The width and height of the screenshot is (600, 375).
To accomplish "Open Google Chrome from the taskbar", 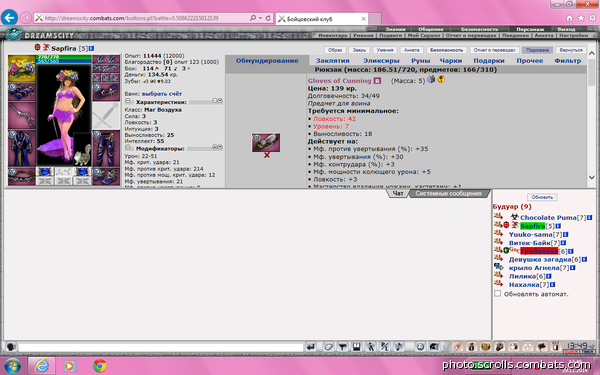I will pos(100,365).
